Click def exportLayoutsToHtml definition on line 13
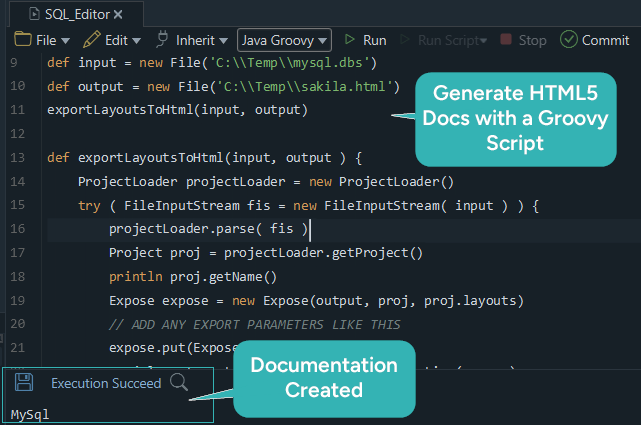 click(204, 158)
